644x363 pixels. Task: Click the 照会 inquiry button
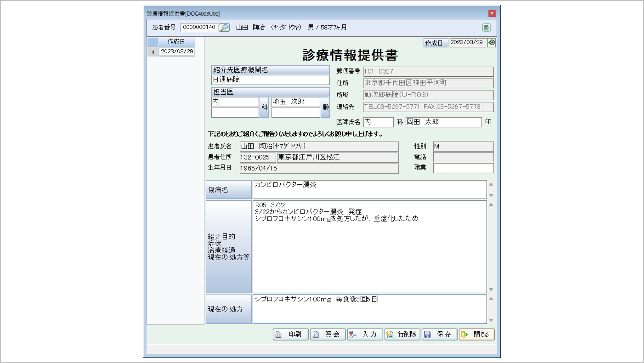[x=328, y=334]
